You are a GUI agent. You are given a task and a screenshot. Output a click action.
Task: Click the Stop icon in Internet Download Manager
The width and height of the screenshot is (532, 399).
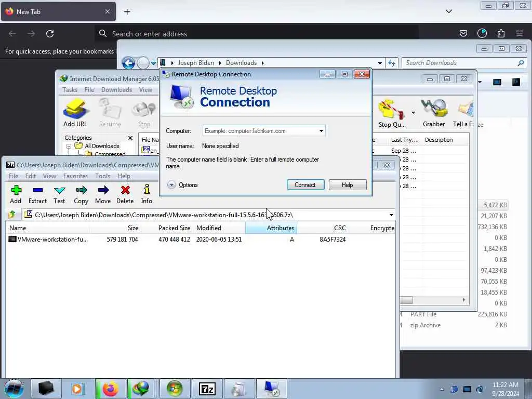point(144,113)
